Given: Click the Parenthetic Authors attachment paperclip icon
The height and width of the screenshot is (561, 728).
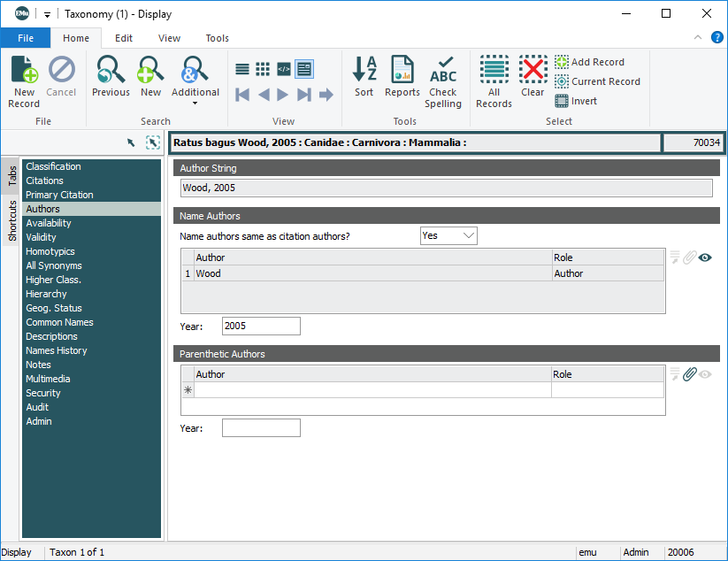Looking at the screenshot, I should coord(689,374).
